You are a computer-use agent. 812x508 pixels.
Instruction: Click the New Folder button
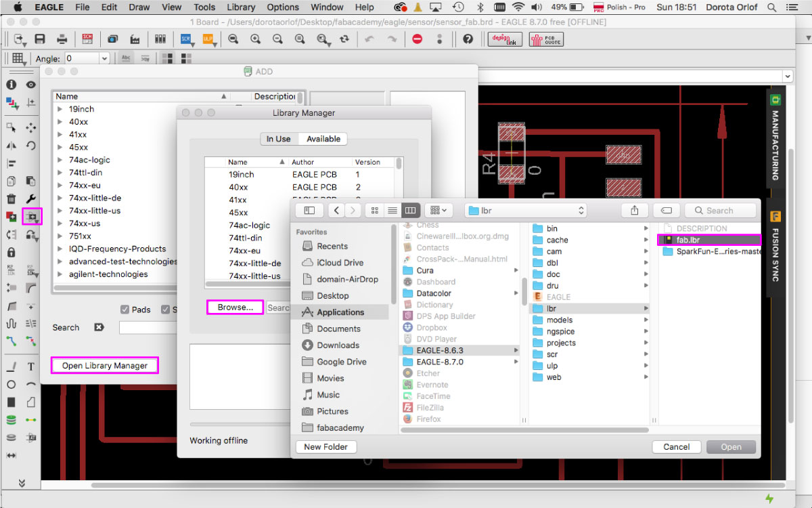tap(326, 446)
